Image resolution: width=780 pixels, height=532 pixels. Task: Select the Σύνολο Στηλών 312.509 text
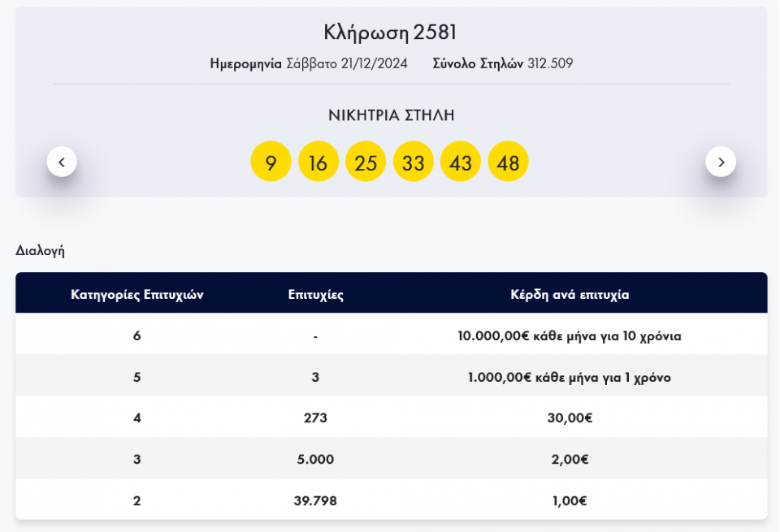(x=503, y=63)
